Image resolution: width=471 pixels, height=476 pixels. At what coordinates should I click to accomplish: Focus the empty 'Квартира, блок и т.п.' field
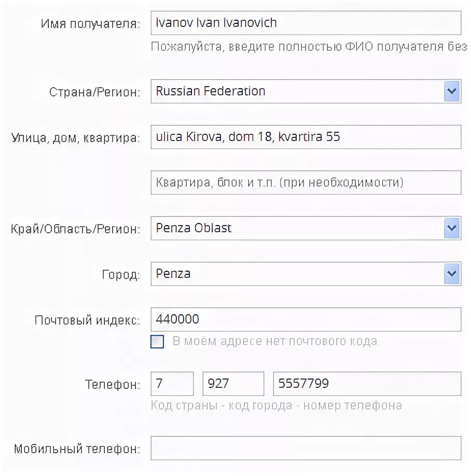pos(306,183)
